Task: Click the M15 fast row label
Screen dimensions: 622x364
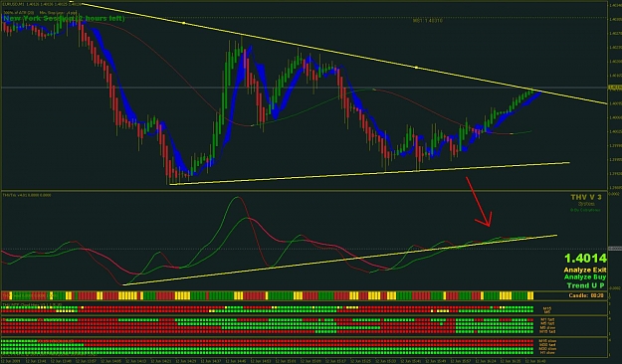Action: click(x=547, y=331)
